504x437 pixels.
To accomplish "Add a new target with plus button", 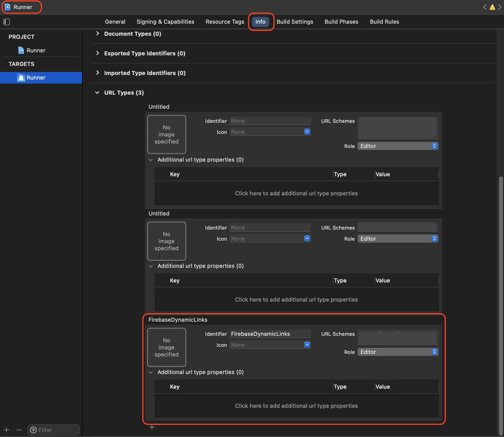I will click(7, 430).
